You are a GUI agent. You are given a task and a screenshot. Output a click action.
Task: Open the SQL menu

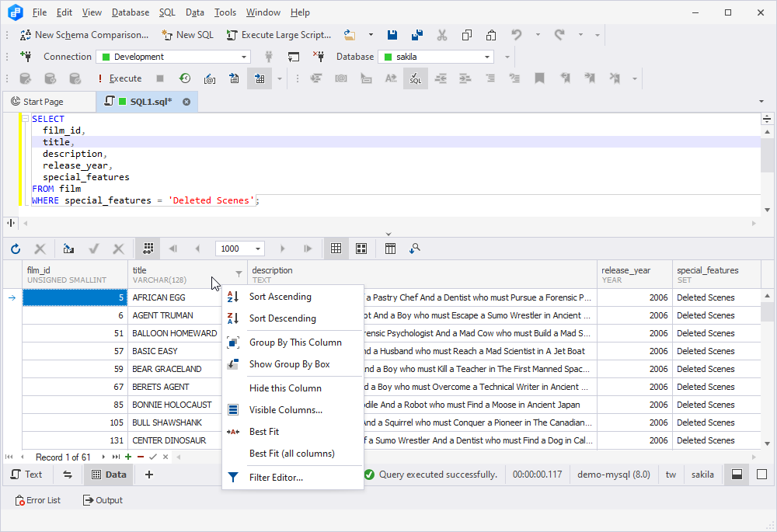pos(167,12)
